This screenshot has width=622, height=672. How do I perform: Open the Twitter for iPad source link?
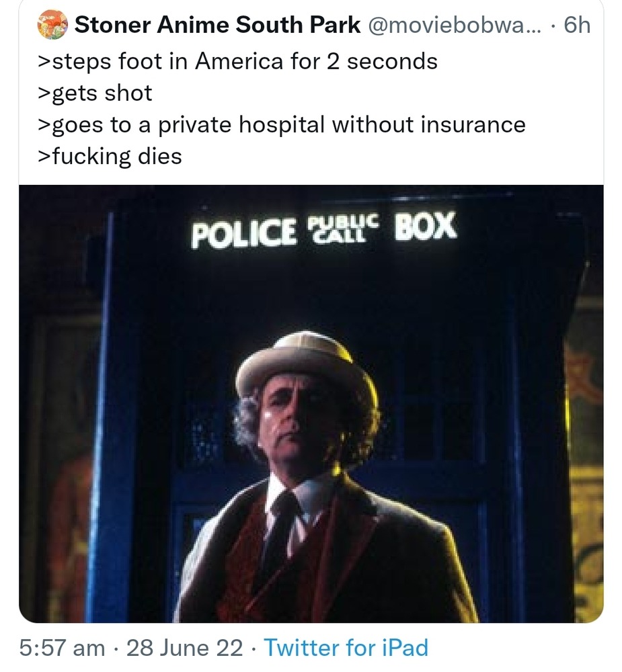click(x=346, y=648)
